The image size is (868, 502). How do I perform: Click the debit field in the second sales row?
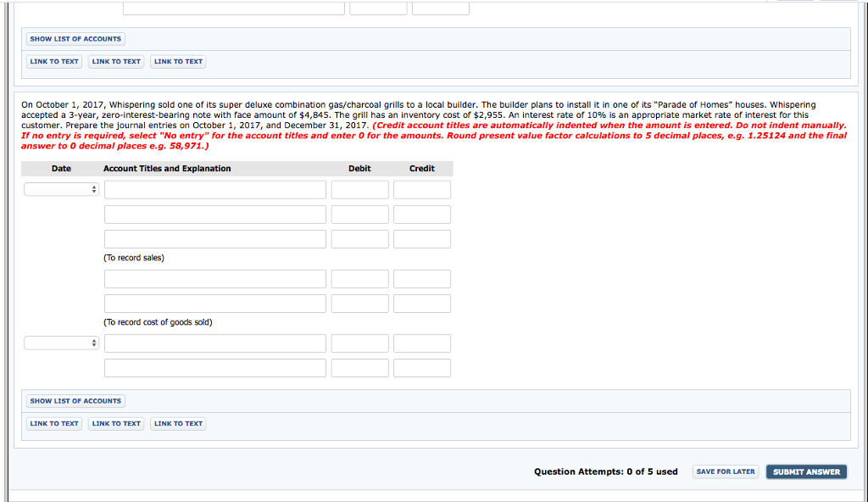pos(359,215)
